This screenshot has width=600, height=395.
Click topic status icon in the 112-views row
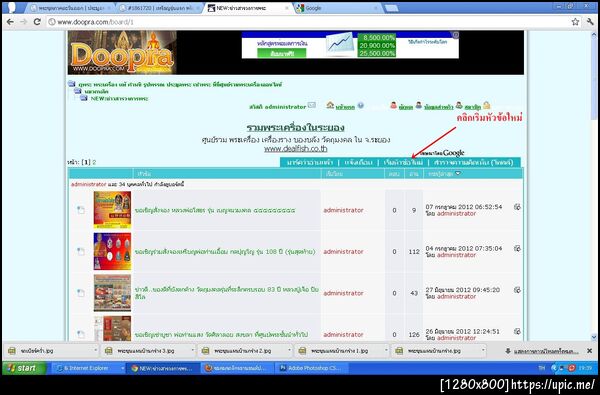pyautogui.click(x=81, y=251)
